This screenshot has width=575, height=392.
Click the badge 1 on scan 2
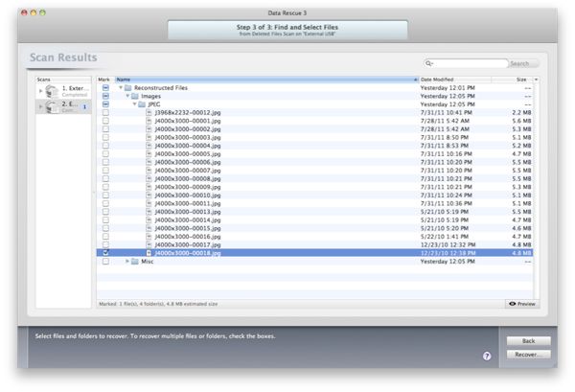(x=84, y=106)
